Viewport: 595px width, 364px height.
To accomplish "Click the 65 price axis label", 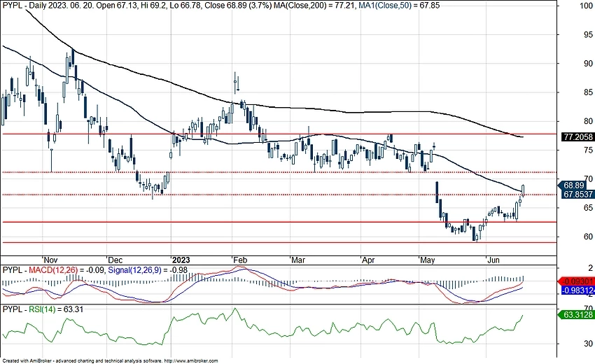I will tap(588, 208).
